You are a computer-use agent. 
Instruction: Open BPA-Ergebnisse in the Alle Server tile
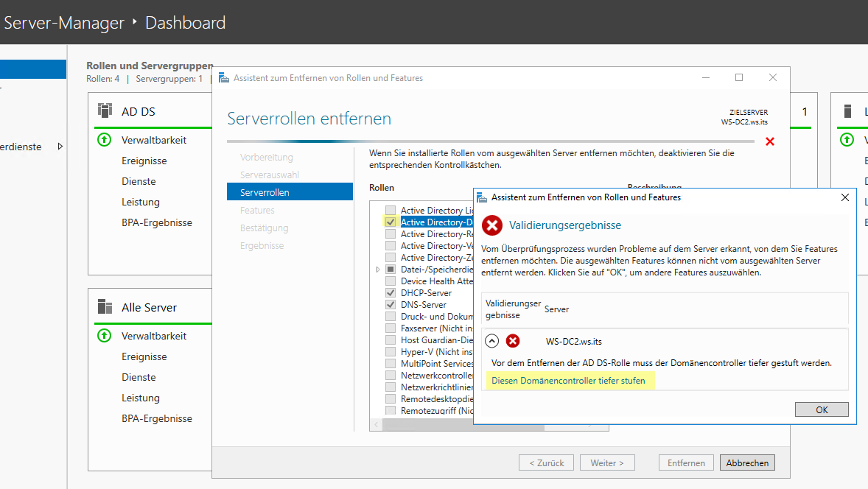(x=157, y=418)
